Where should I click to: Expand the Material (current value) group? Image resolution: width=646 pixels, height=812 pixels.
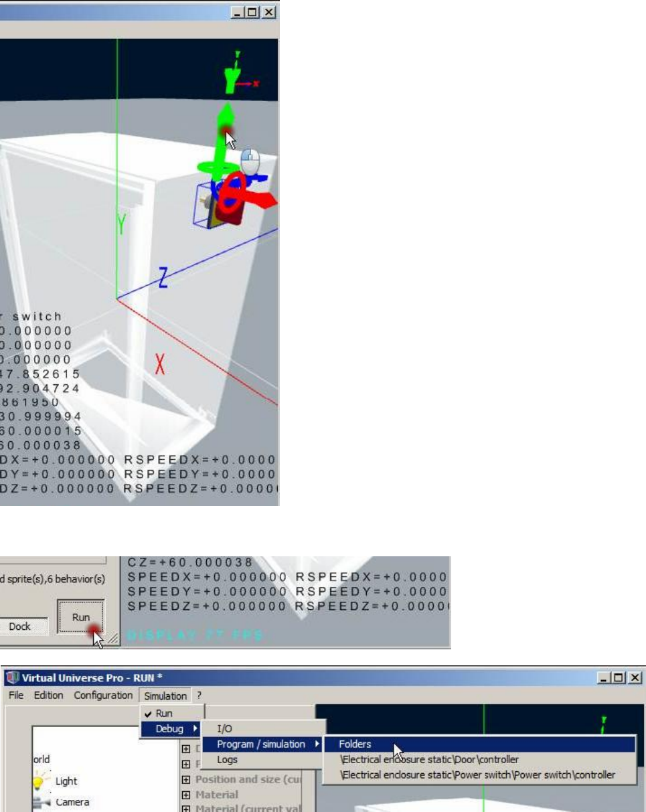(187, 808)
